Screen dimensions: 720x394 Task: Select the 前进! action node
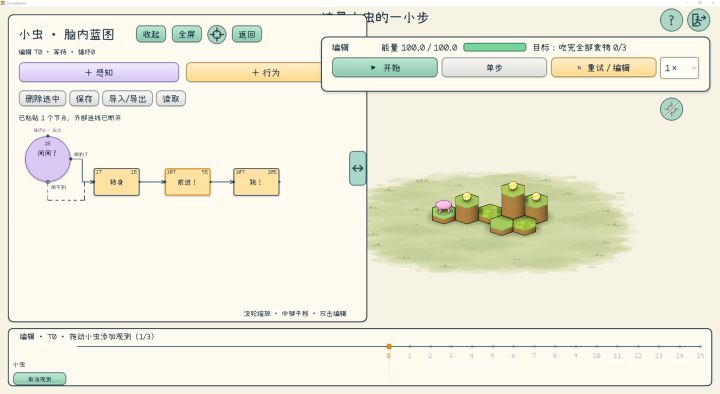tap(187, 182)
